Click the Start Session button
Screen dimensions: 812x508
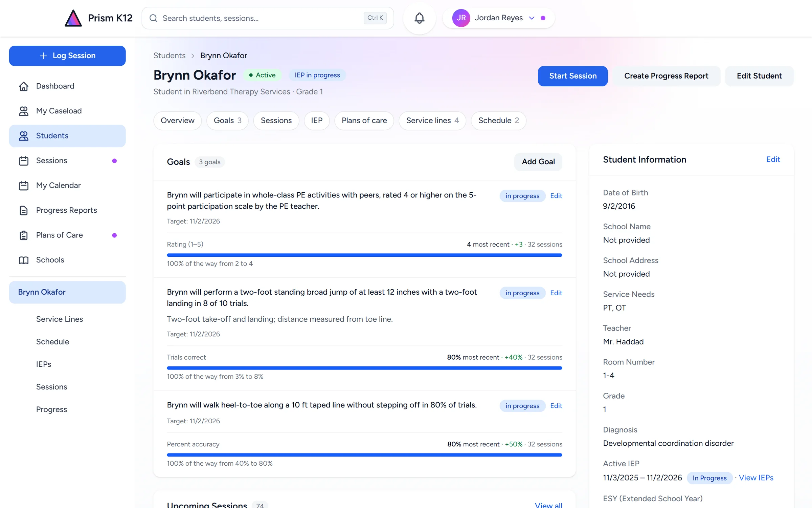pos(572,76)
